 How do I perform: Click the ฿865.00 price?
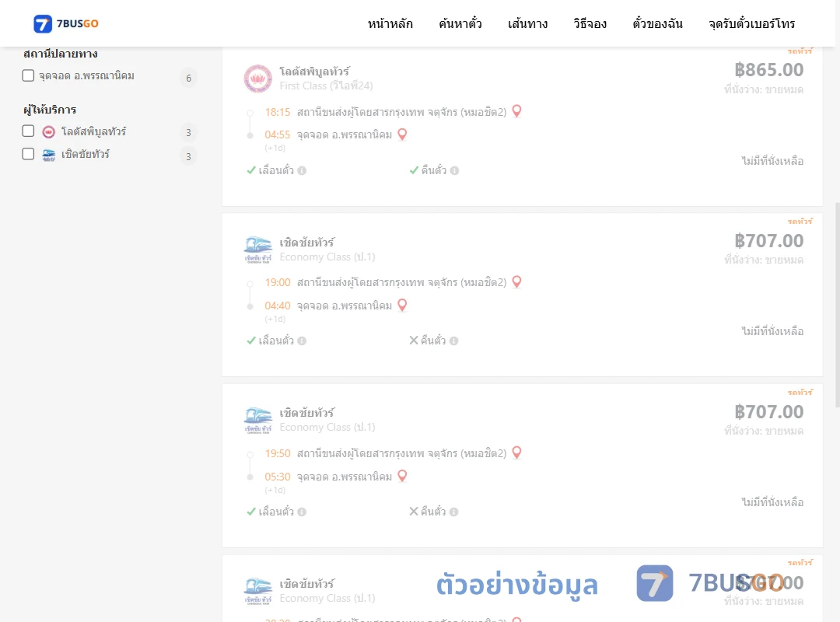[768, 70]
